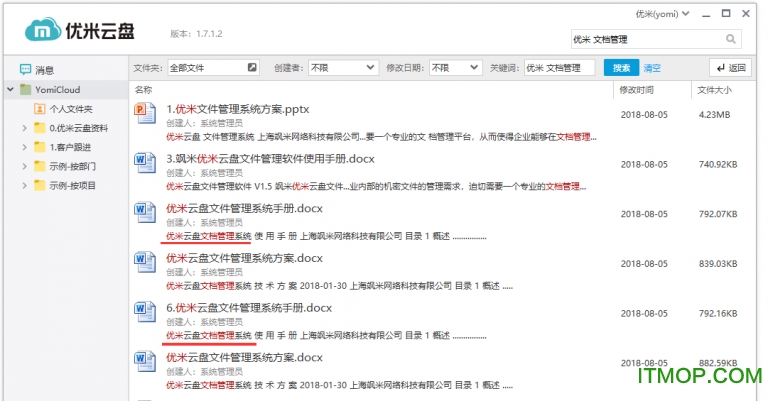
Task: Select the YomiCloud drive icon
Action: tap(25, 90)
